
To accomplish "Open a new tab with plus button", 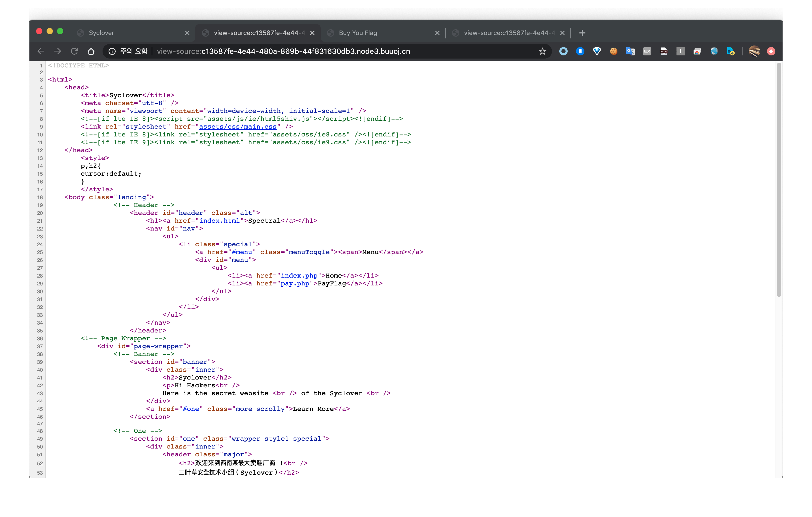I will pyautogui.click(x=582, y=33).
